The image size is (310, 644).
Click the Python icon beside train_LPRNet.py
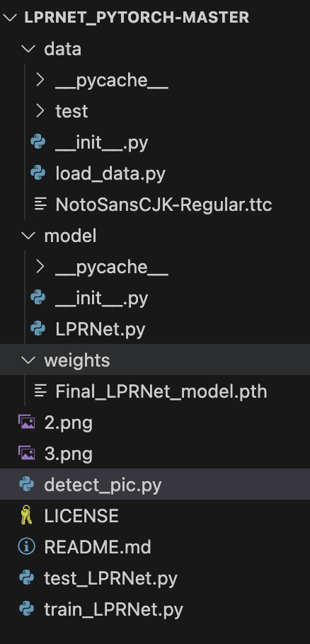click(27, 609)
